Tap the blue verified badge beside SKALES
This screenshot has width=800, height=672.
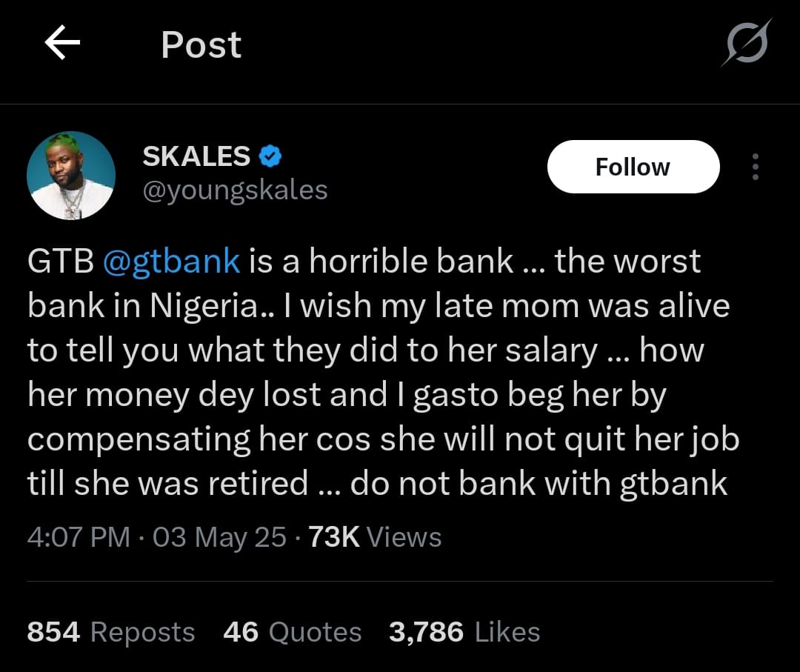(x=270, y=156)
